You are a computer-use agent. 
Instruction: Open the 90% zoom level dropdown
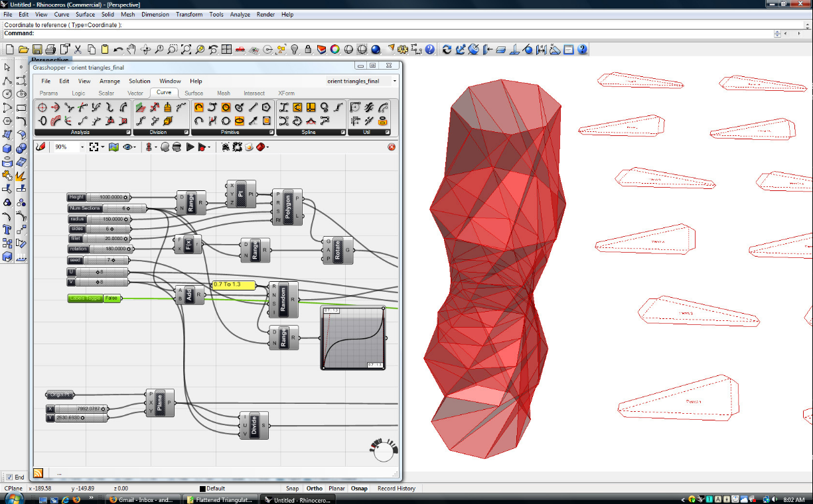82,147
